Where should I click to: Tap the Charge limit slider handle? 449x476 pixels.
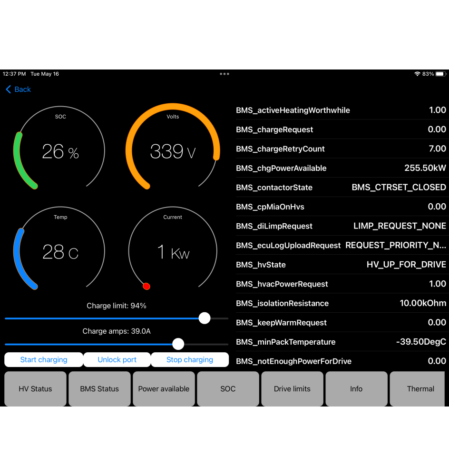point(205,318)
